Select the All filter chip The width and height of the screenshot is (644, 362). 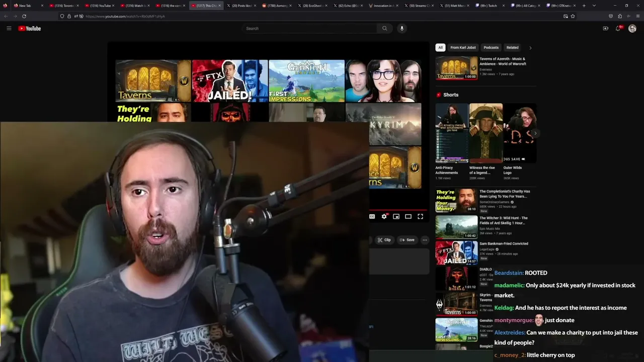(440, 47)
